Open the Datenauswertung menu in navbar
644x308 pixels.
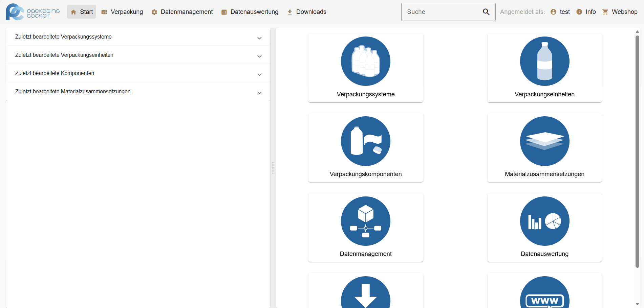[x=250, y=12]
